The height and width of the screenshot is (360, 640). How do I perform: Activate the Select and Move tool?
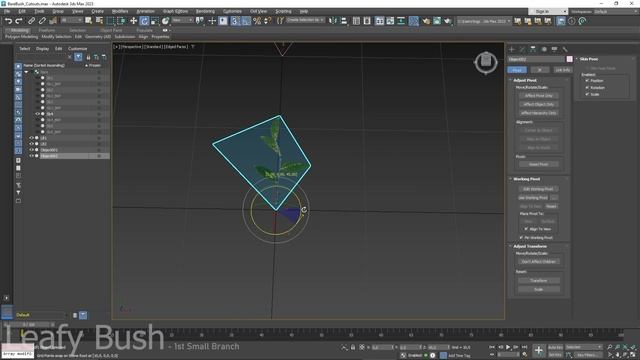(x=133, y=21)
